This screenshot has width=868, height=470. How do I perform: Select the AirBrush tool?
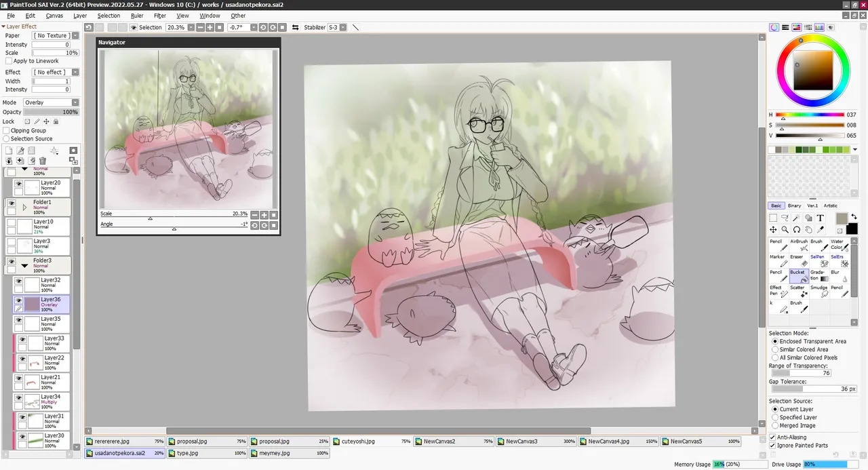tap(798, 245)
